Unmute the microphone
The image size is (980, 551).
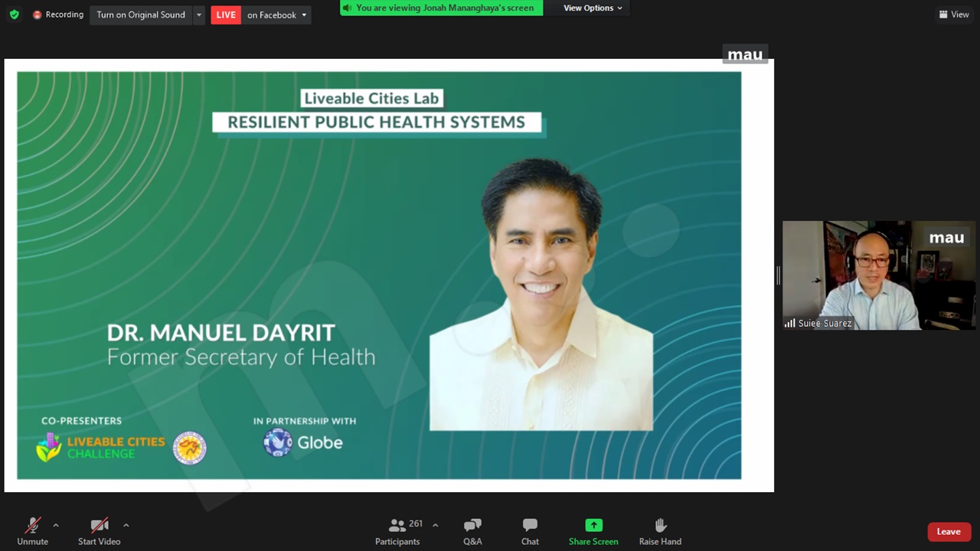32,530
